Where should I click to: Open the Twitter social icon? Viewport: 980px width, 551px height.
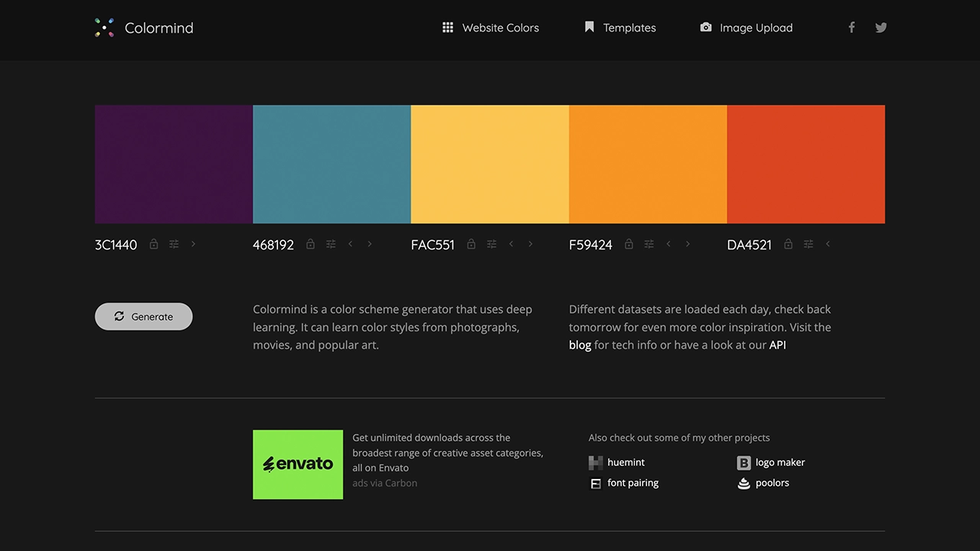point(881,28)
